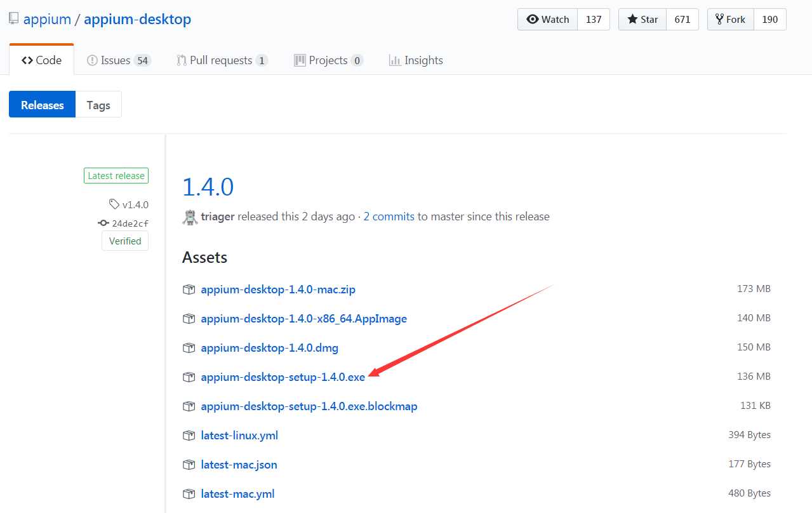Click the Assets heading
The image size is (812, 513).
[204, 257]
